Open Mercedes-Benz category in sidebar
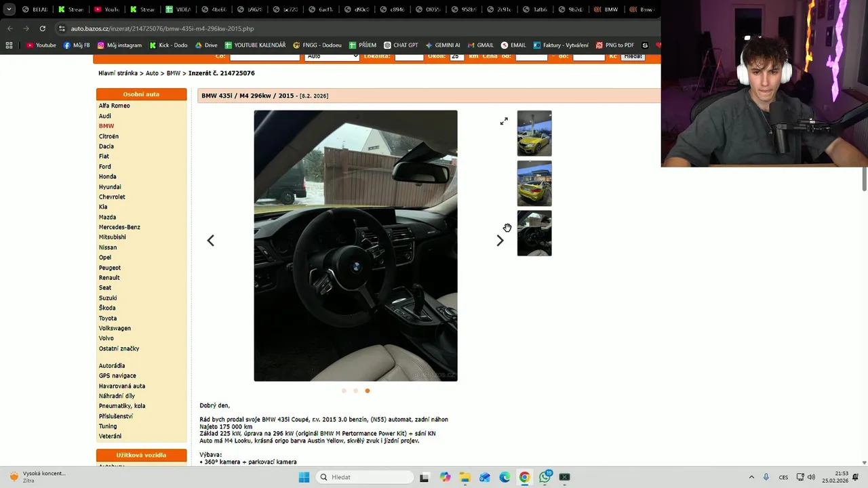Image resolution: width=868 pixels, height=488 pixels. click(119, 227)
